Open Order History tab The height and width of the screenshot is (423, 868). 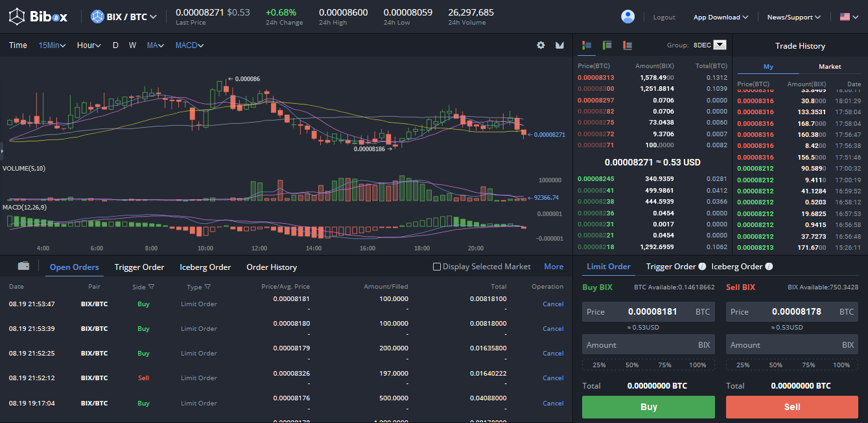tap(272, 267)
